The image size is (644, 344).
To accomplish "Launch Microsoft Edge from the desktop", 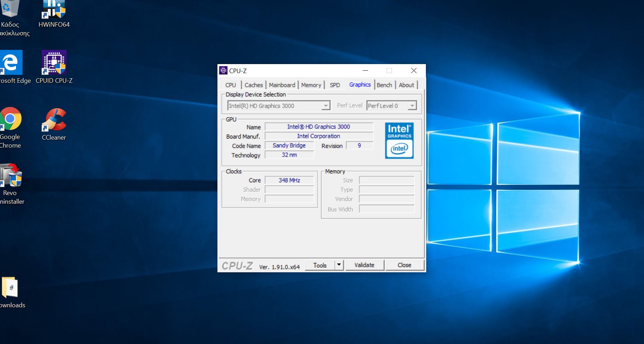I will [12, 67].
